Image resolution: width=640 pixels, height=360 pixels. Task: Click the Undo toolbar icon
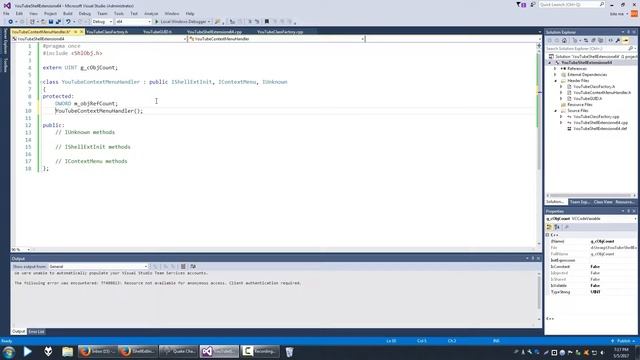pyautogui.click(x=68, y=22)
